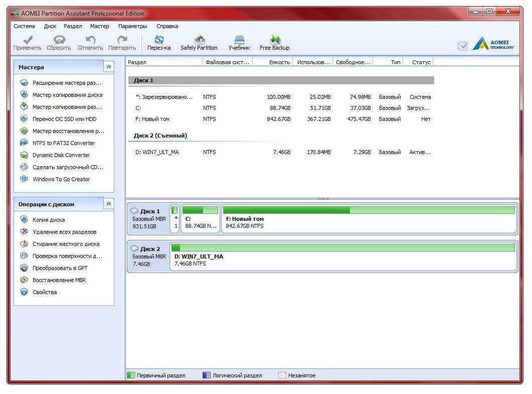Open disk Свойства in operations panel

click(38, 292)
